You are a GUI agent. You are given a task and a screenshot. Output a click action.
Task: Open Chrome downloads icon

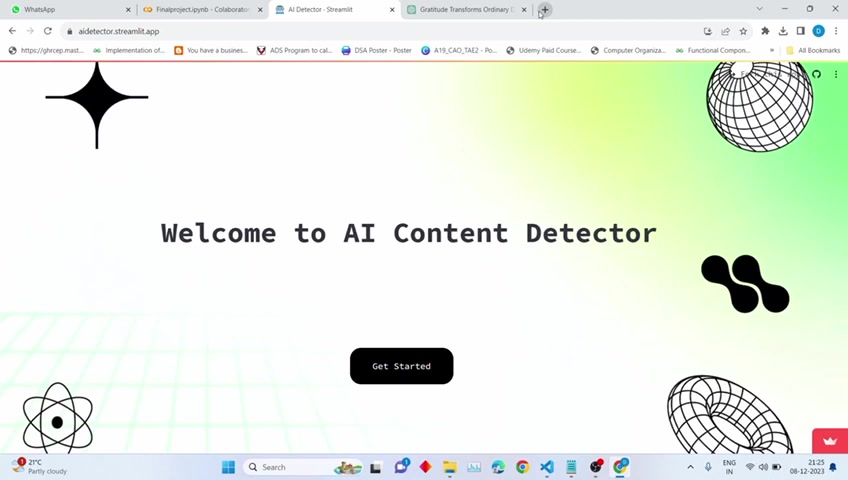pos(783,31)
